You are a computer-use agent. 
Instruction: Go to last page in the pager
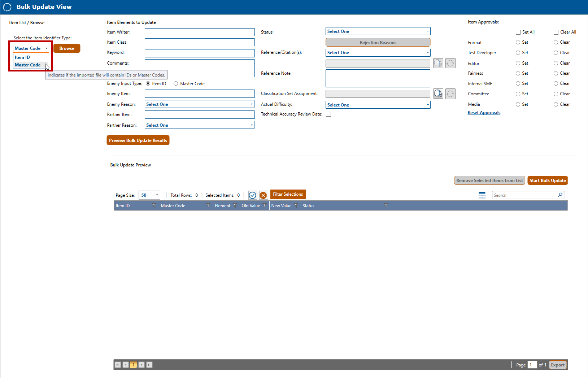[x=149, y=365]
